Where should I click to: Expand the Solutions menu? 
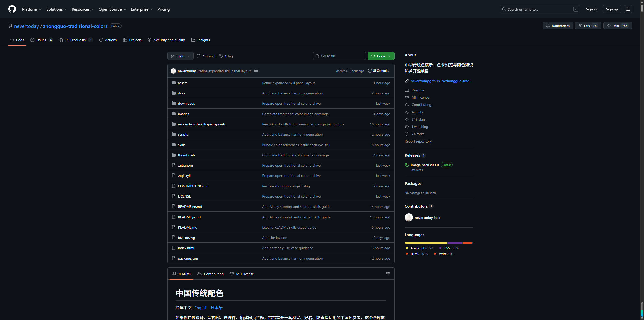[57, 9]
